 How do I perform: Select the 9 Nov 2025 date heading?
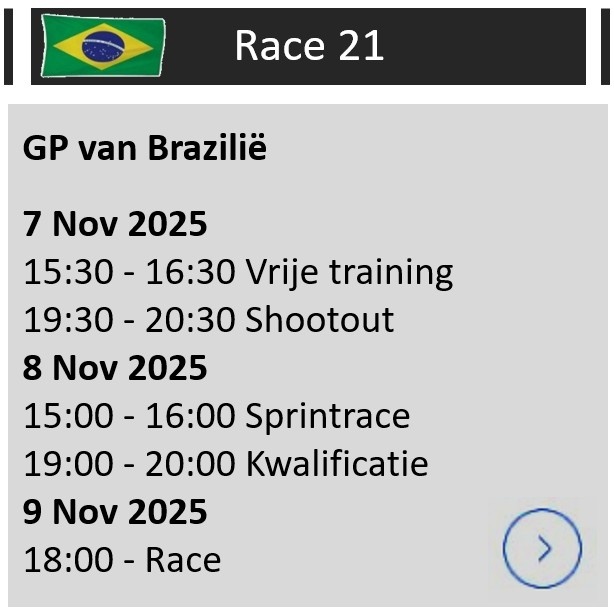point(115,512)
